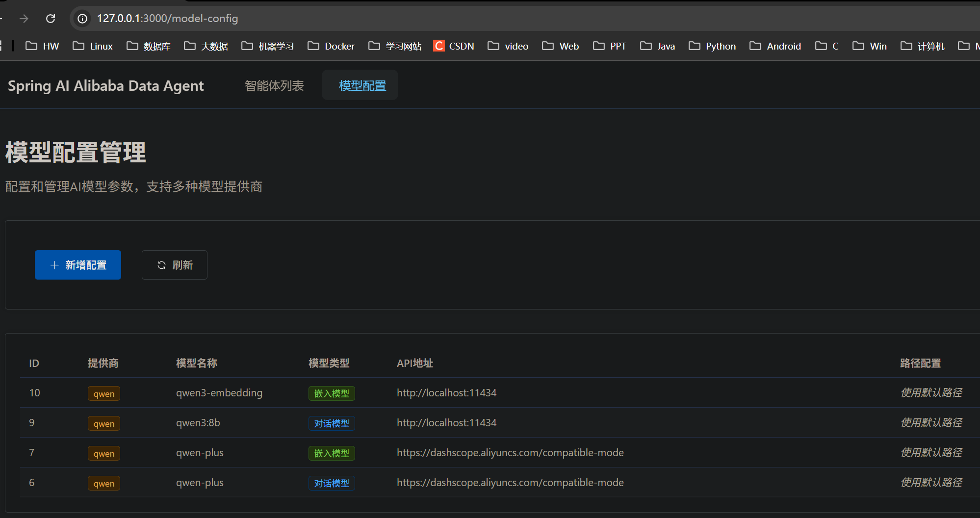Image resolution: width=980 pixels, height=518 pixels.
Task: Open the CSDN bookmark
Action: click(x=454, y=46)
